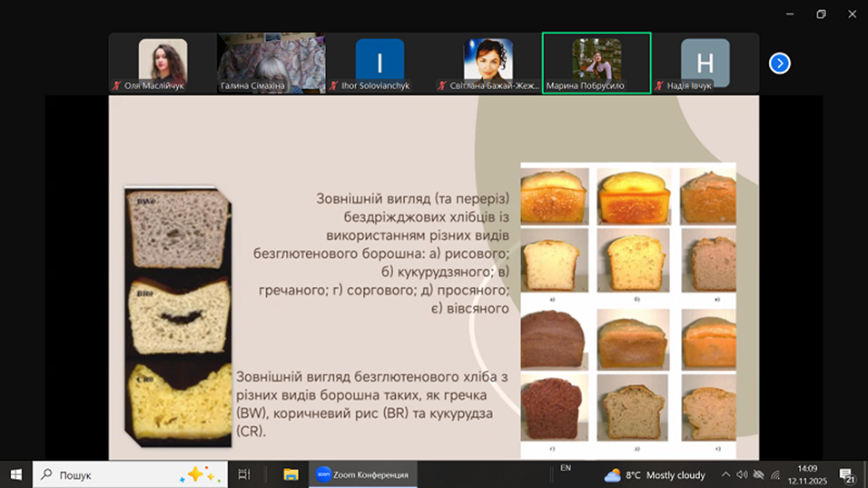Open Task View in the taskbar
Screen dimensions: 868x488
pos(243,474)
